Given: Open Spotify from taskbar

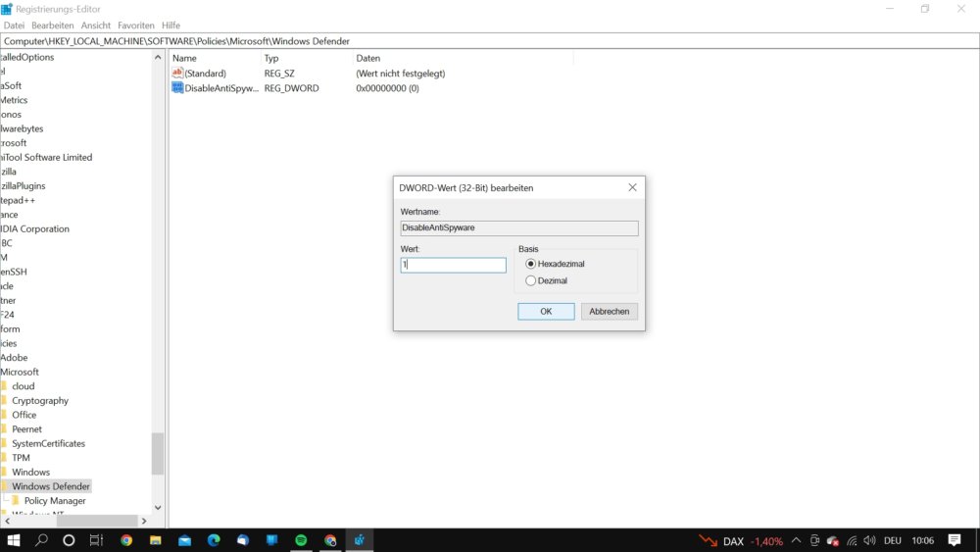Looking at the screenshot, I should tap(301, 540).
